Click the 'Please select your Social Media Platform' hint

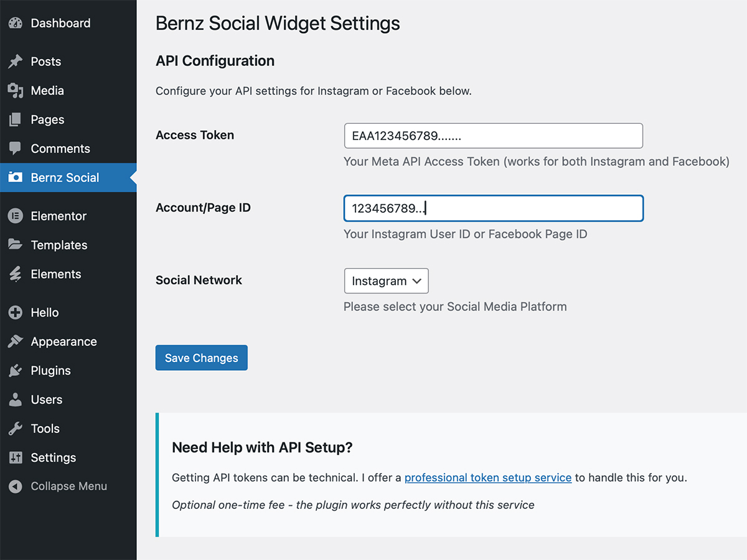click(x=455, y=307)
